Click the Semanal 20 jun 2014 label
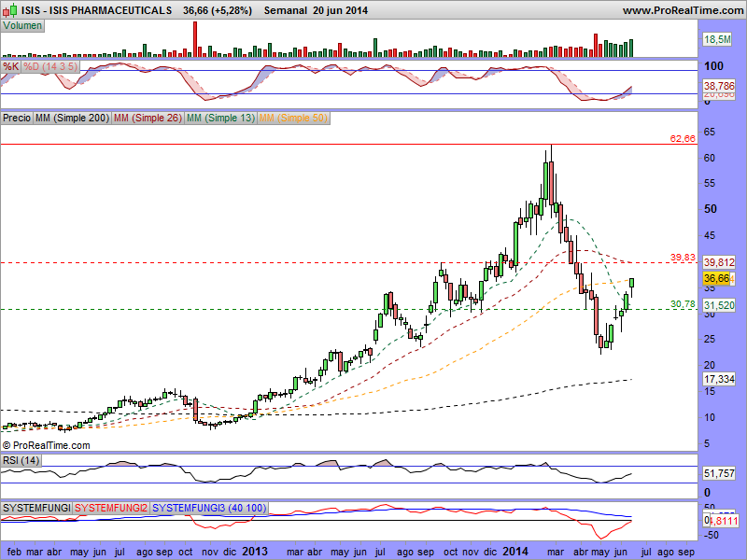The image size is (747, 560). coord(316,10)
